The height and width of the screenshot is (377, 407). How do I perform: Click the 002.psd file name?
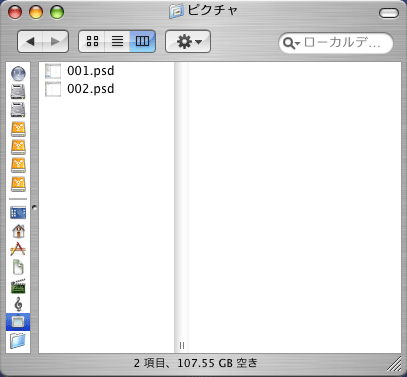pos(91,89)
